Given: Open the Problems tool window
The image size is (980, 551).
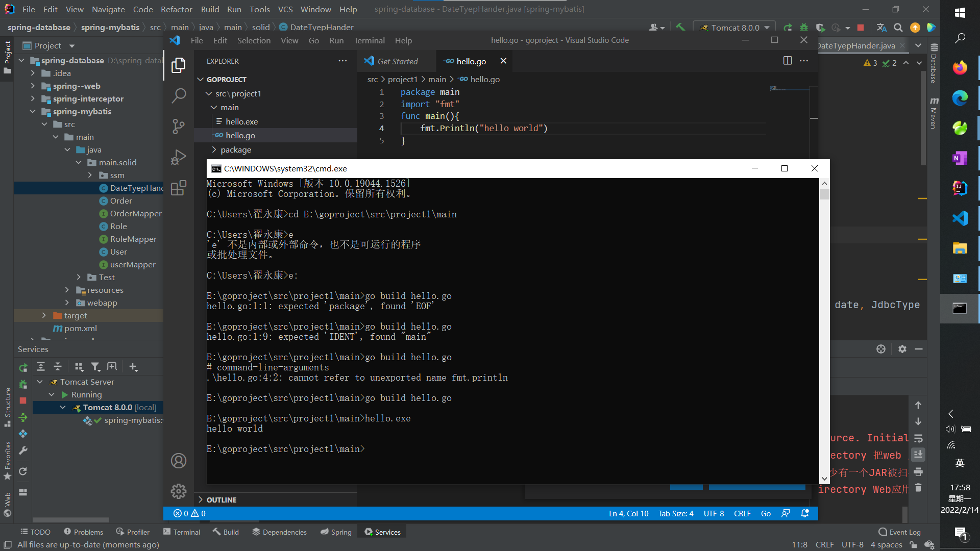Looking at the screenshot, I should (x=83, y=532).
